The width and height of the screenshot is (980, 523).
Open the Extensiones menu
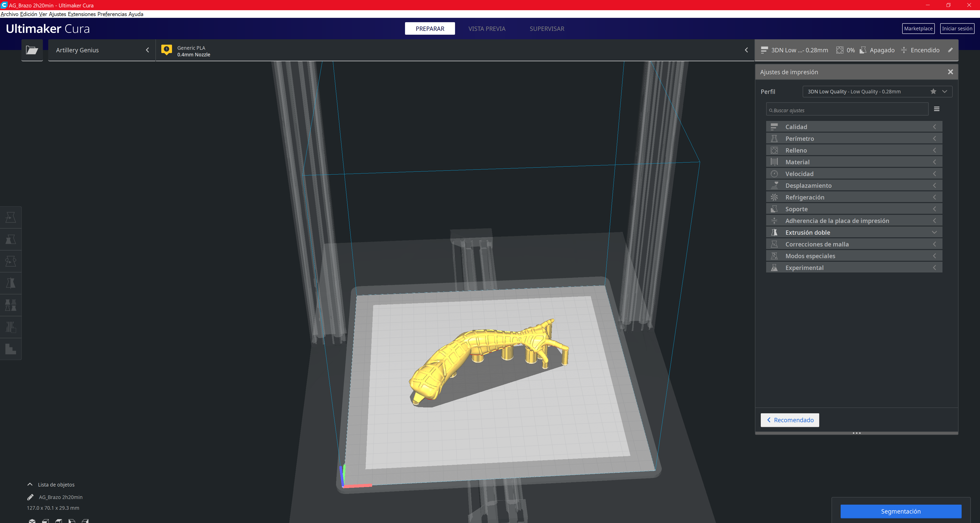(81, 14)
